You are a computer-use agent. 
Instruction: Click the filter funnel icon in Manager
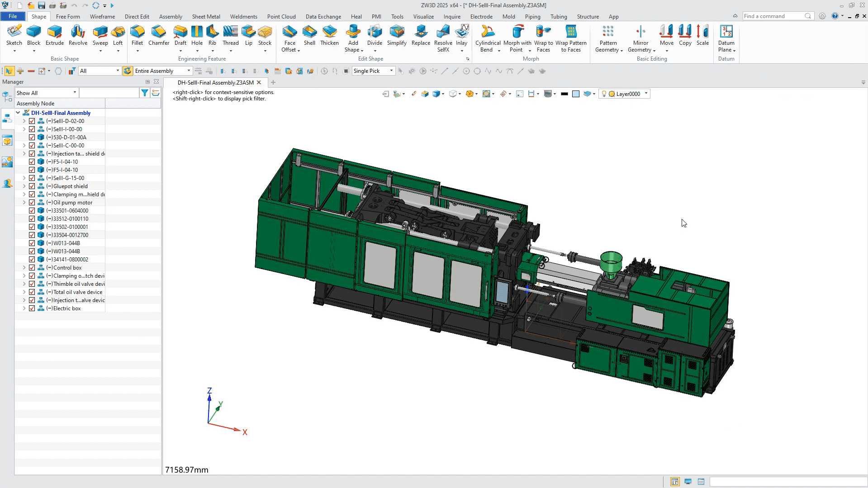(145, 93)
